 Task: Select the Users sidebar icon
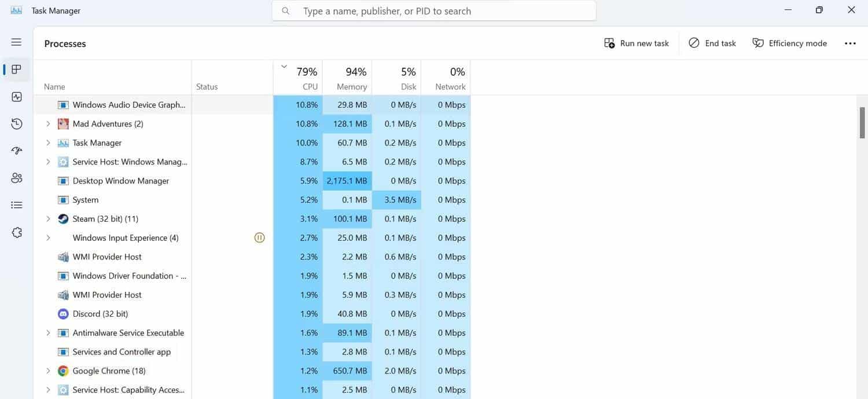click(x=16, y=177)
